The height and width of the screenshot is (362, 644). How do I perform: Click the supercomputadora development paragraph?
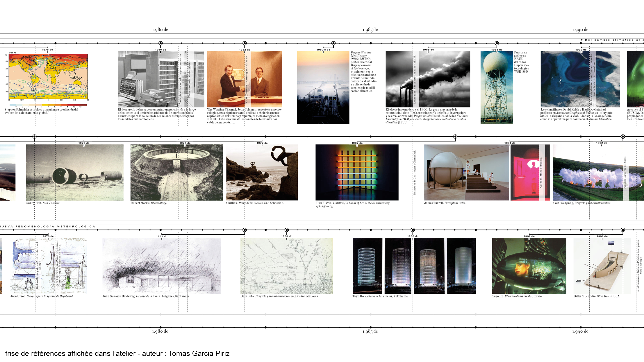pyautogui.click(x=157, y=114)
